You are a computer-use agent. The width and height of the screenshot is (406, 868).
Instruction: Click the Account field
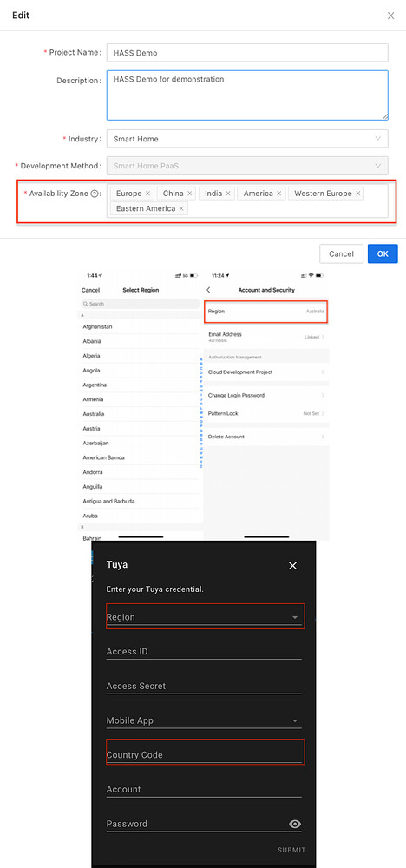204,789
